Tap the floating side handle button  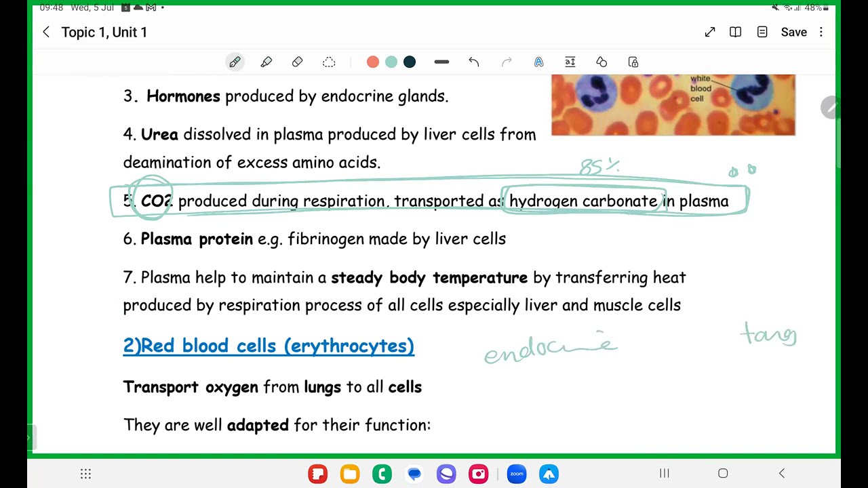pos(830,107)
